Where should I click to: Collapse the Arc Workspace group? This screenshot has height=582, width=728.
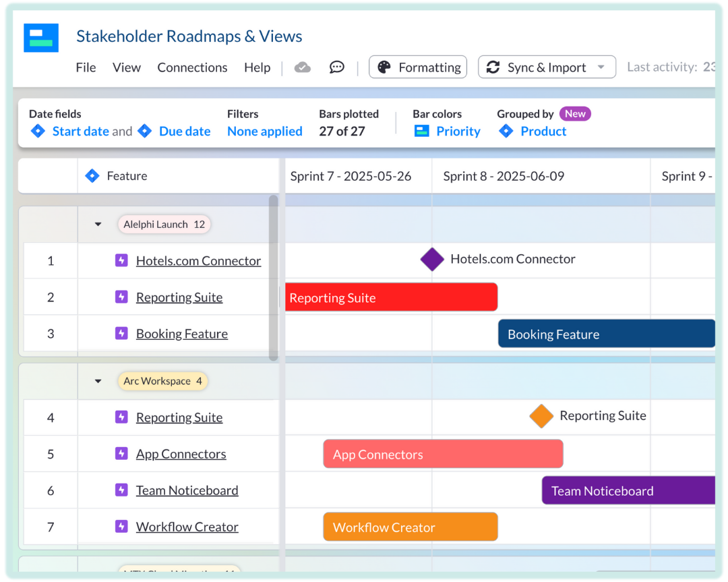[98, 381]
